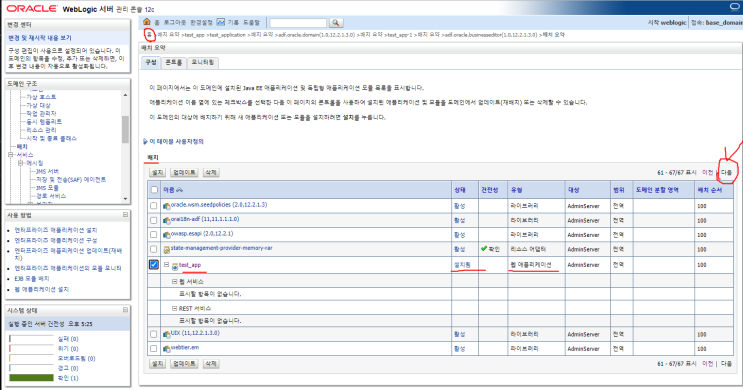Click the 설치 button below the table
This screenshot has height=390, width=743.
coord(157,363)
